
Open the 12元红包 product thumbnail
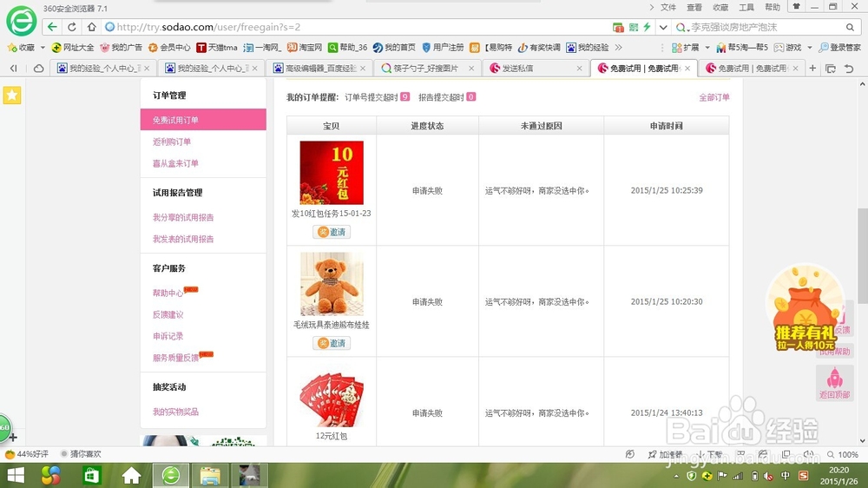332,400
